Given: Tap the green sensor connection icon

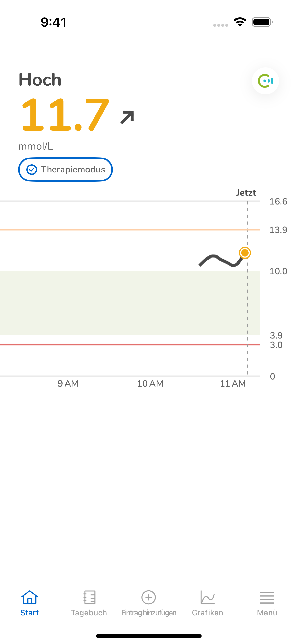Looking at the screenshot, I should point(265,81).
